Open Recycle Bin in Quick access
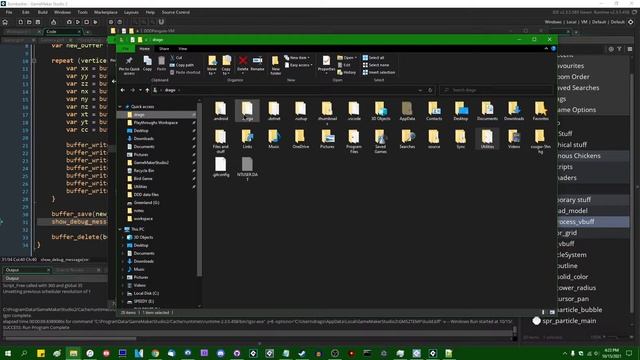Image resolution: width=640 pixels, height=360 pixels. tap(144, 171)
